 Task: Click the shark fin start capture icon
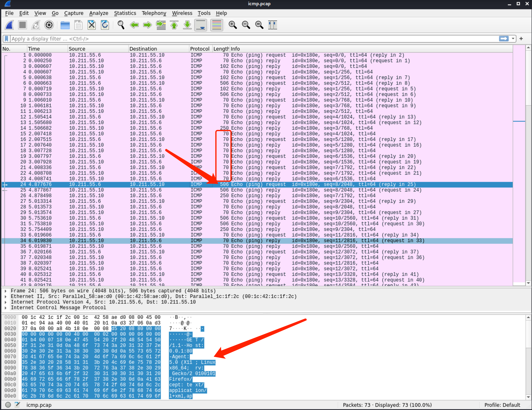click(9, 25)
